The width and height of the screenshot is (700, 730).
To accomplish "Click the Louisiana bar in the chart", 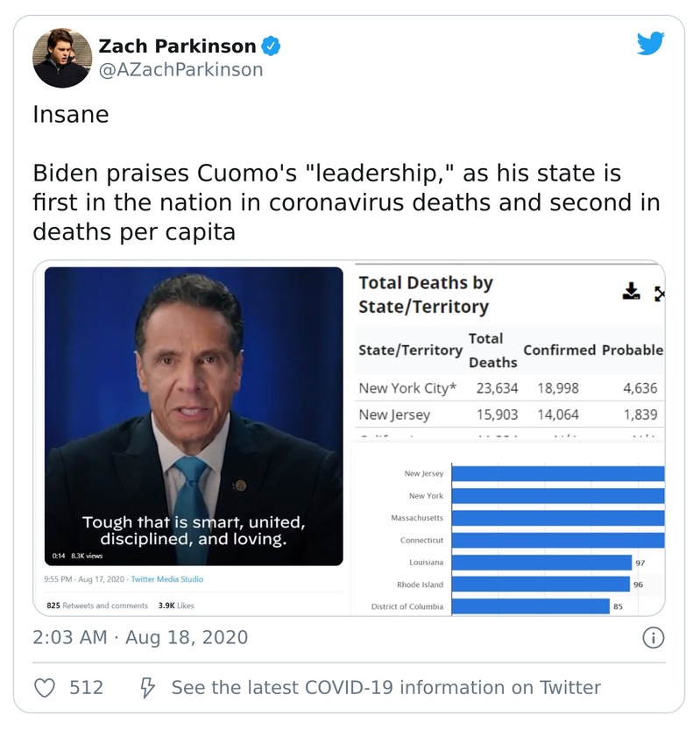I will tap(541, 562).
